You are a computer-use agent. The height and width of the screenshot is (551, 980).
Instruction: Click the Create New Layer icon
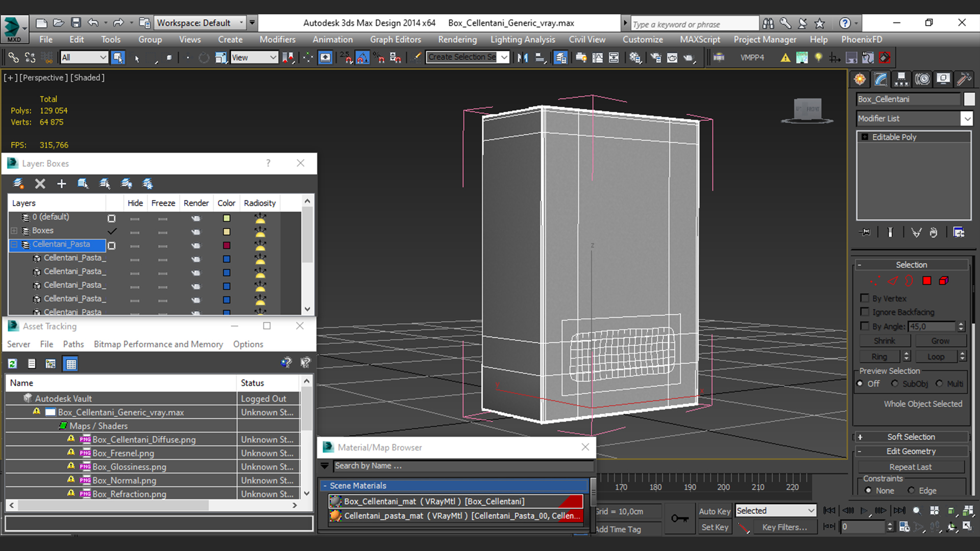pos(18,184)
